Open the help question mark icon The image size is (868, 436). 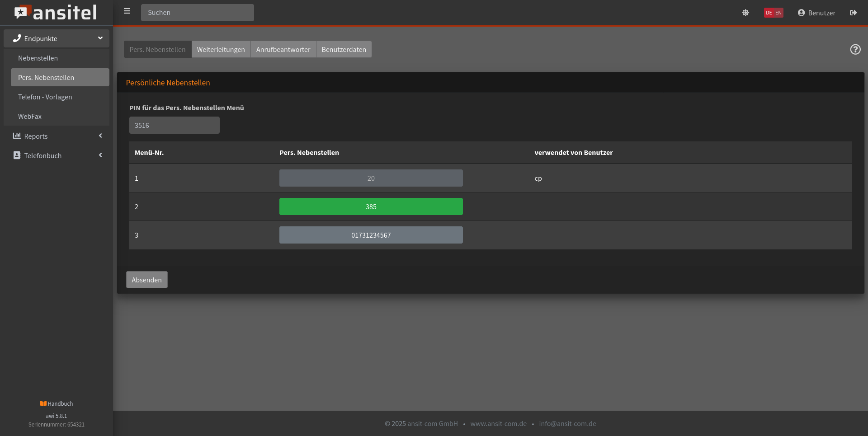855,49
